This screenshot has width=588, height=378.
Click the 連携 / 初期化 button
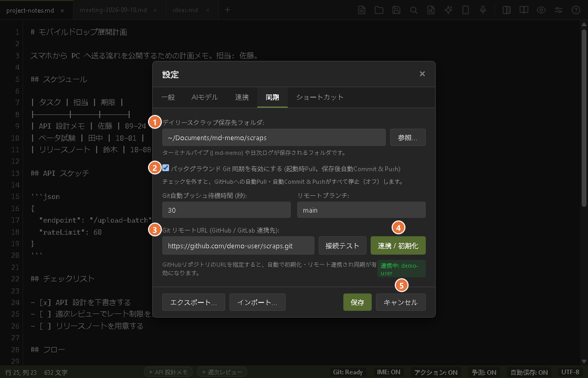click(x=398, y=246)
